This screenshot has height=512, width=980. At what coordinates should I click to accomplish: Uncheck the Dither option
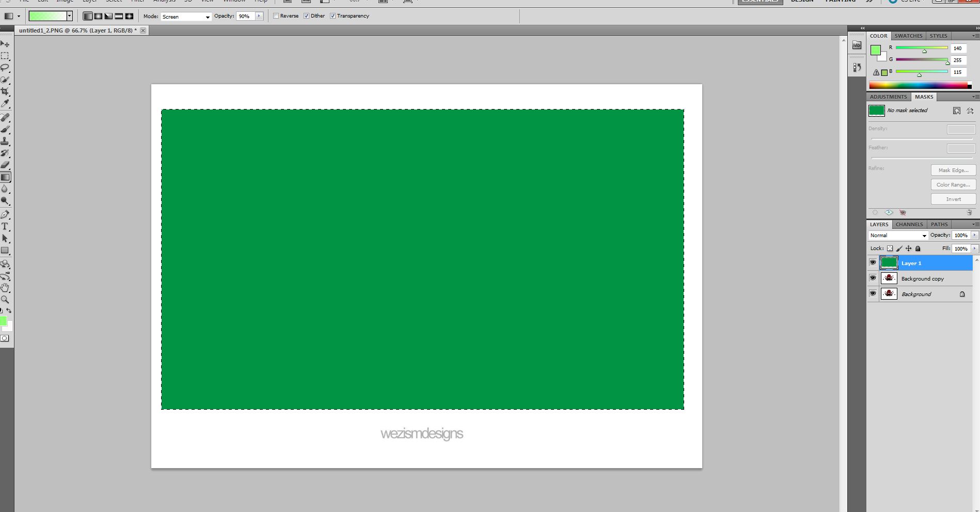click(307, 16)
